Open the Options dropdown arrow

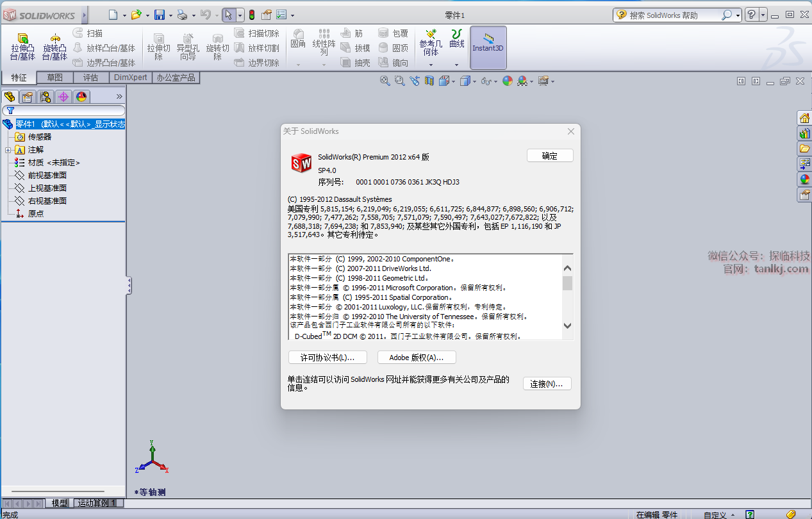tap(292, 15)
